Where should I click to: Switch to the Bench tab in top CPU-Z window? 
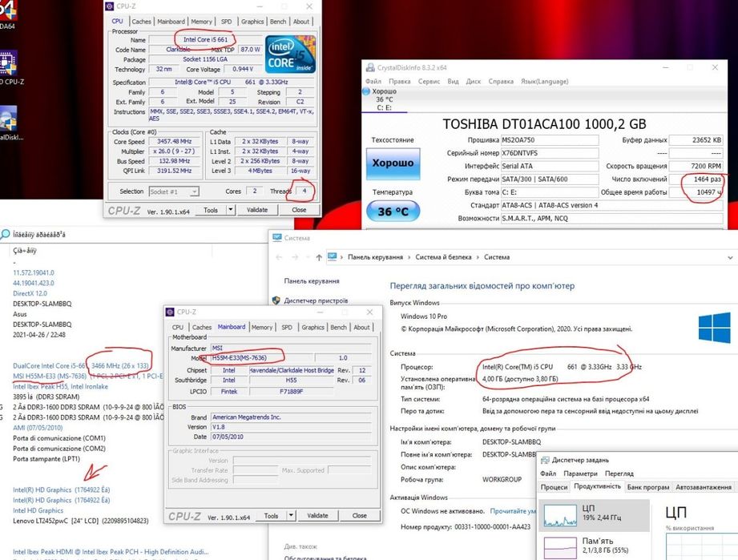(x=278, y=21)
